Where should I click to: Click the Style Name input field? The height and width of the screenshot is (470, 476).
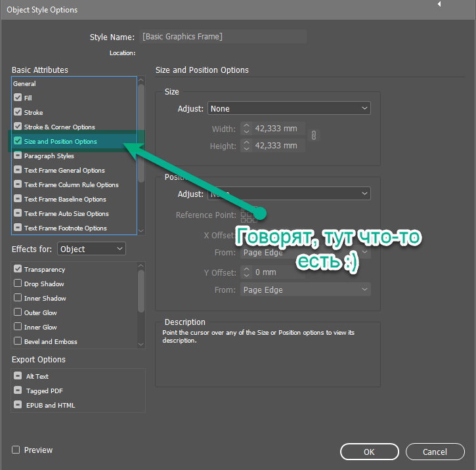coord(223,36)
